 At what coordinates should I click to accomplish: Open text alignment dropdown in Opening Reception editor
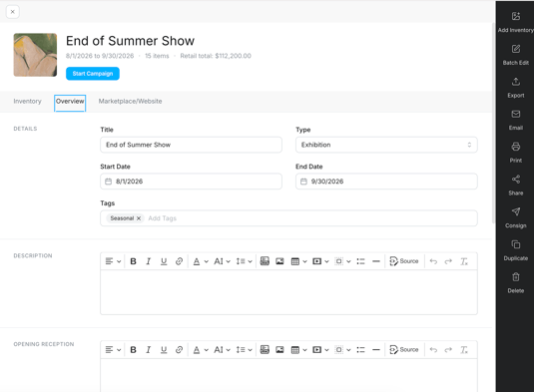[113, 350]
